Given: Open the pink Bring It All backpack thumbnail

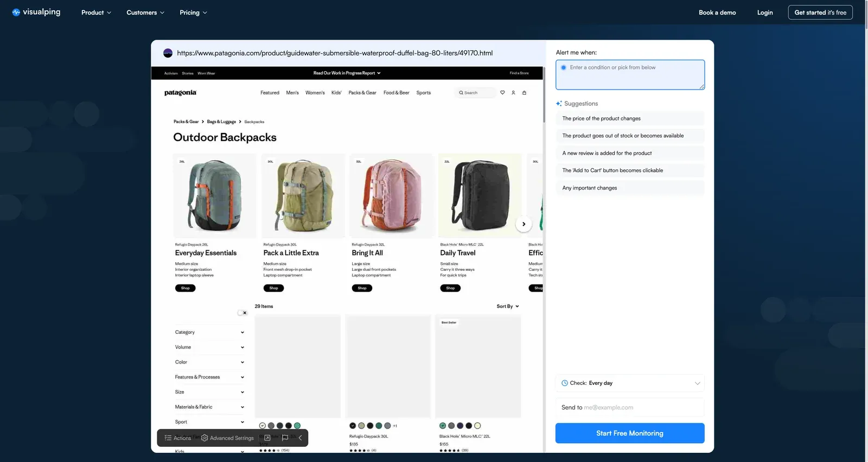Looking at the screenshot, I should 392,196.
